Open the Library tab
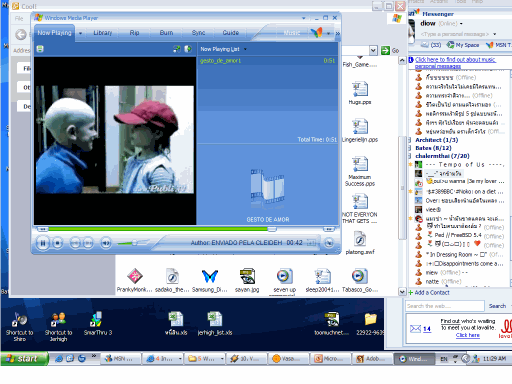Screen dimensions: 512x384 [x=102, y=33]
